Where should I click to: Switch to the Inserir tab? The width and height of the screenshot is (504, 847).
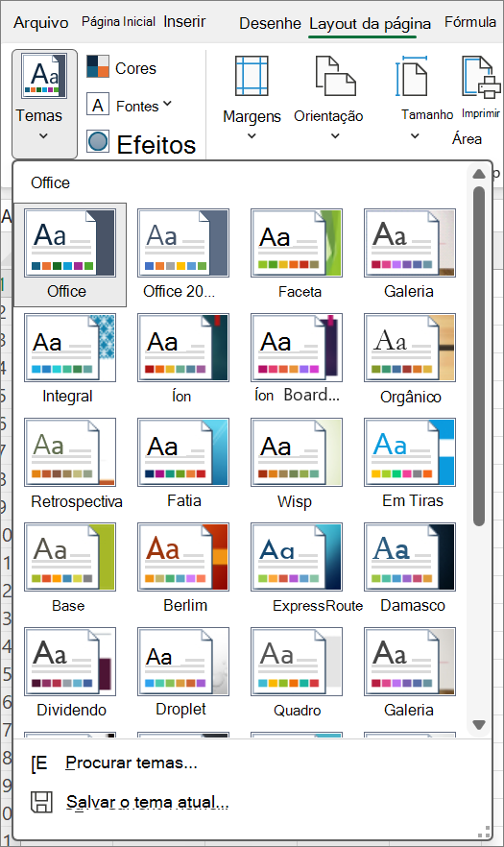point(184,21)
